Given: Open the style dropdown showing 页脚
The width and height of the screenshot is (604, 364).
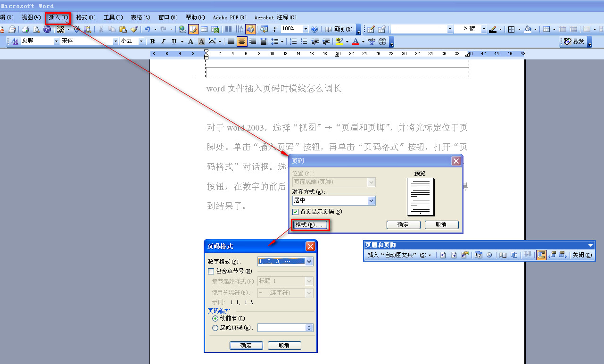Looking at the screenshot, I should tap(57, 41).
